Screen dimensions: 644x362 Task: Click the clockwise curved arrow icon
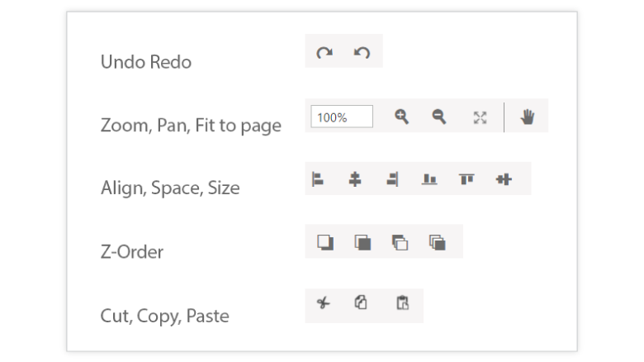324,53
